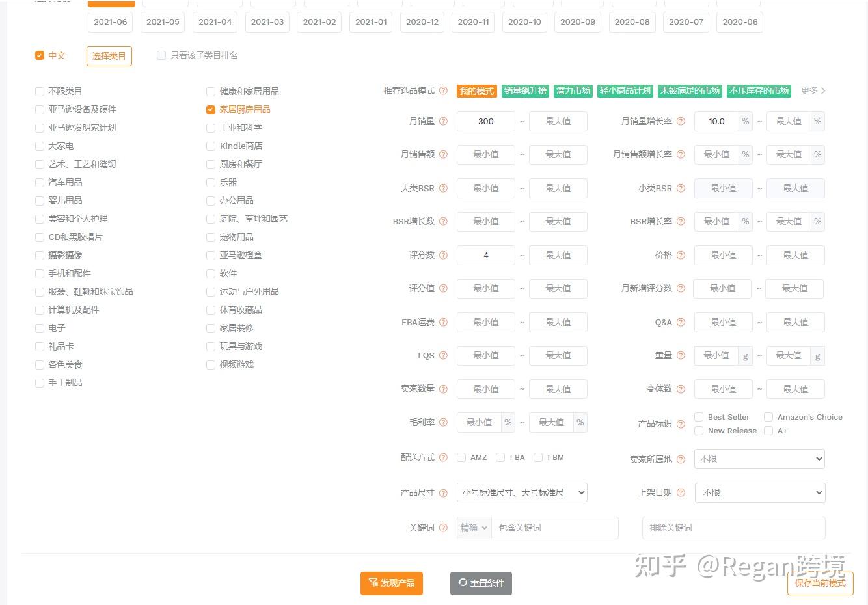
Task: Open the help icon for 变体数
Action: [x=681, y=389]
